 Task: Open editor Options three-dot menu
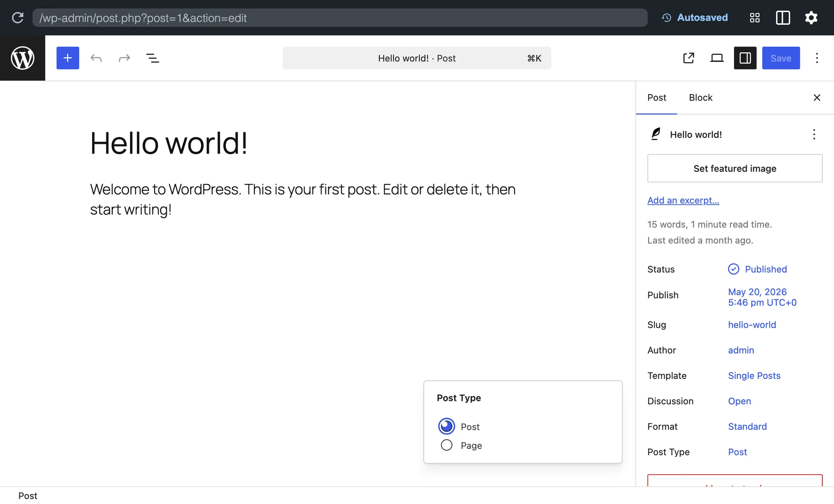817,58
